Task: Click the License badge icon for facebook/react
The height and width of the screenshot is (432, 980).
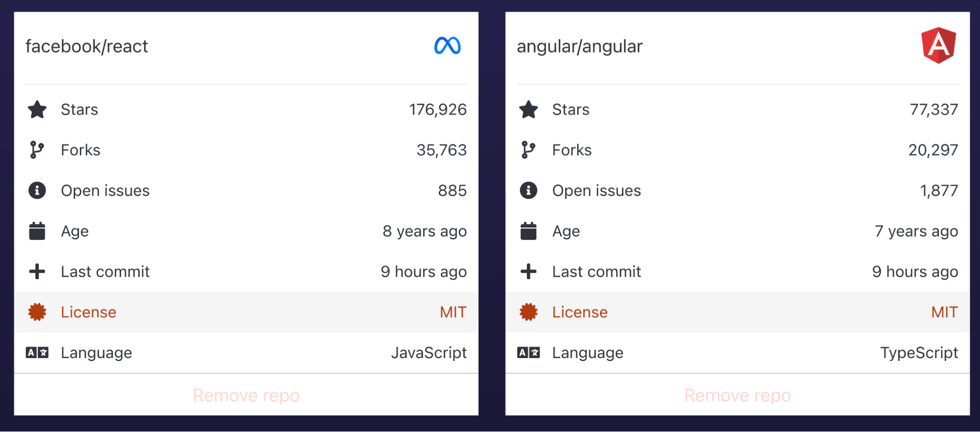Action: (x=37, y=312)
